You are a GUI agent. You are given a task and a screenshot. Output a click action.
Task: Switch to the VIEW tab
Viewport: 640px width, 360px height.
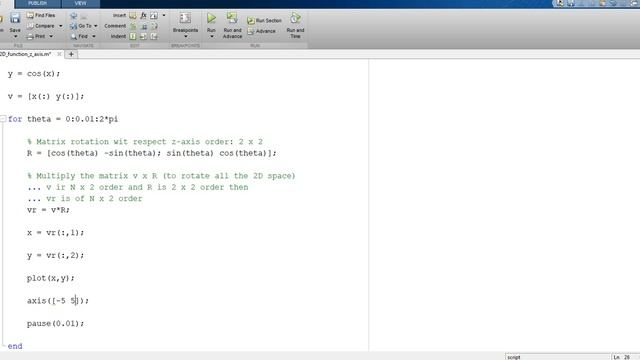80,3
